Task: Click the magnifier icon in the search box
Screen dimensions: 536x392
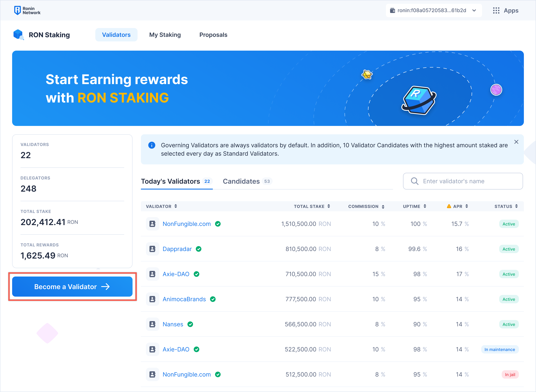Action: (415, 181)
